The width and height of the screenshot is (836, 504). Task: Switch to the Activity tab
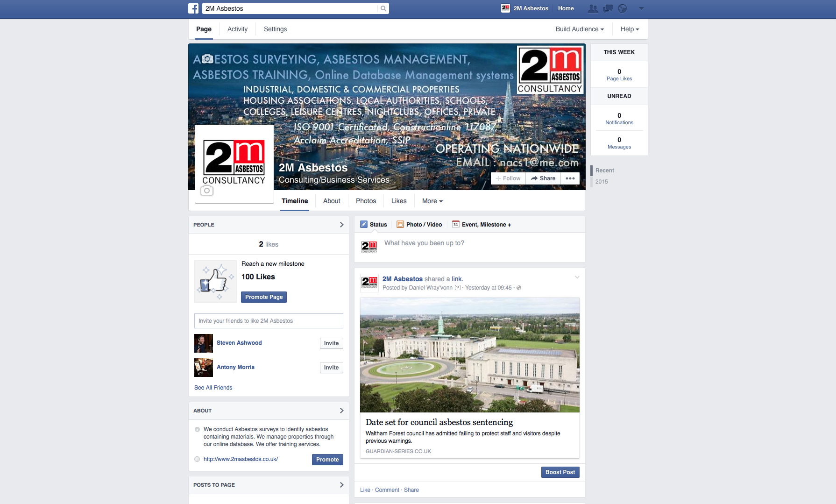[x=237, y=29]
